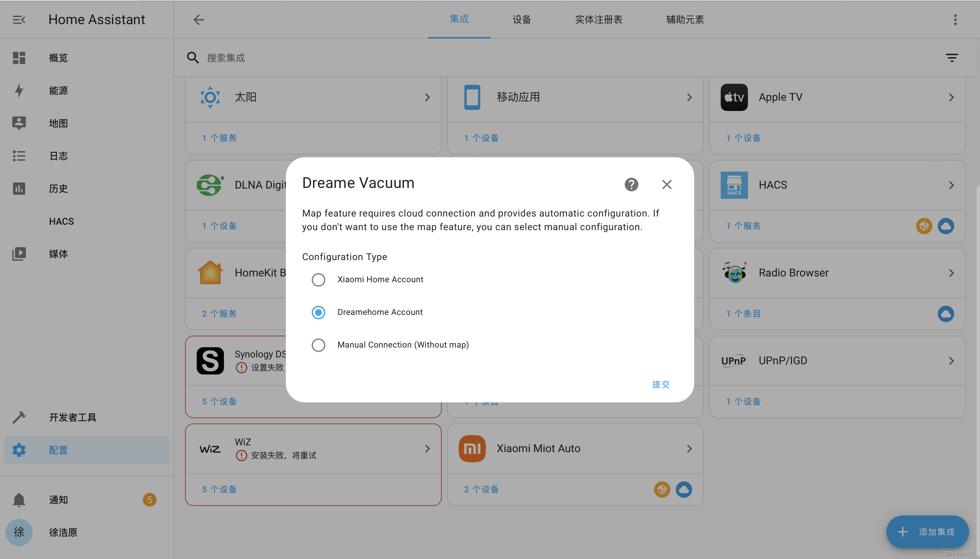Screen dimensions: 980x559
Task: Click the 添加集成 button
Action: 928,532
